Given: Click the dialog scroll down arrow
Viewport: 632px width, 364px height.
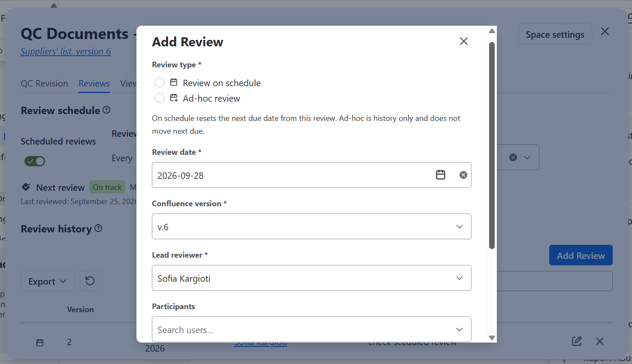Looking at the screenshot, I should click(492, 338).
